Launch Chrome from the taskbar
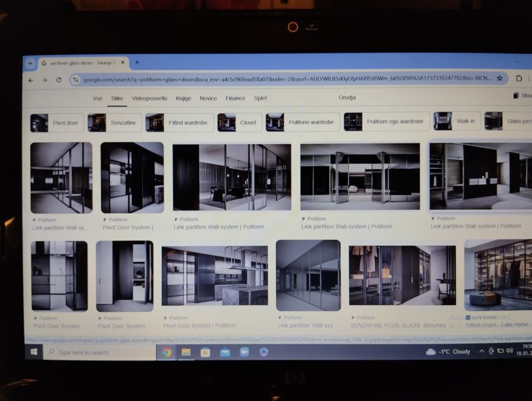532x401 pixels. point(167,352)
